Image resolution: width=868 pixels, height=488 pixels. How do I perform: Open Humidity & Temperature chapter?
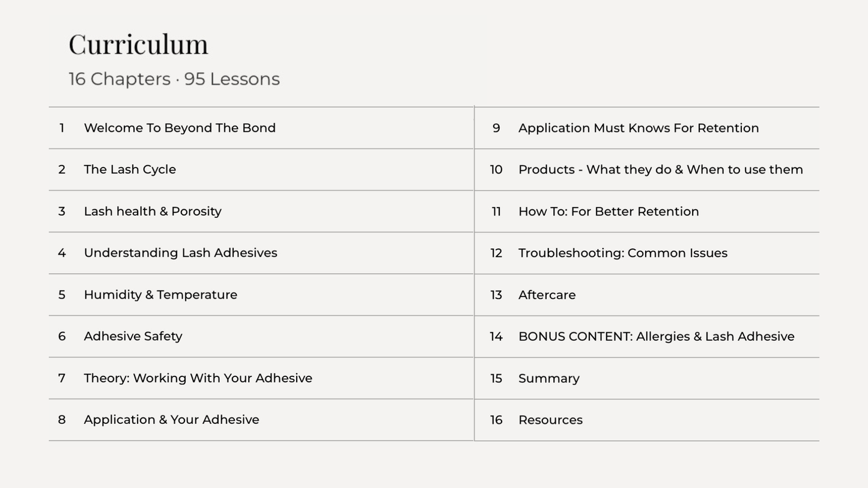click(x=160, y=295)
